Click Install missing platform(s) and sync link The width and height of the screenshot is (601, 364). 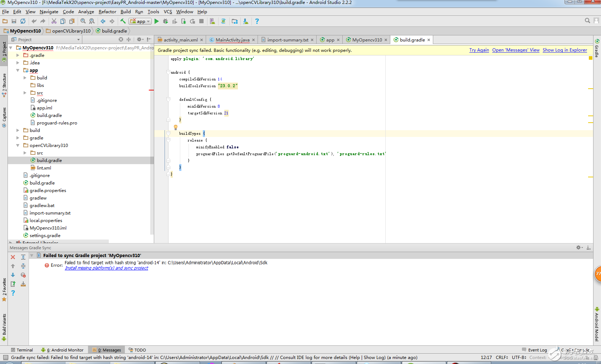pyautogui.click(x=106, y=268)
